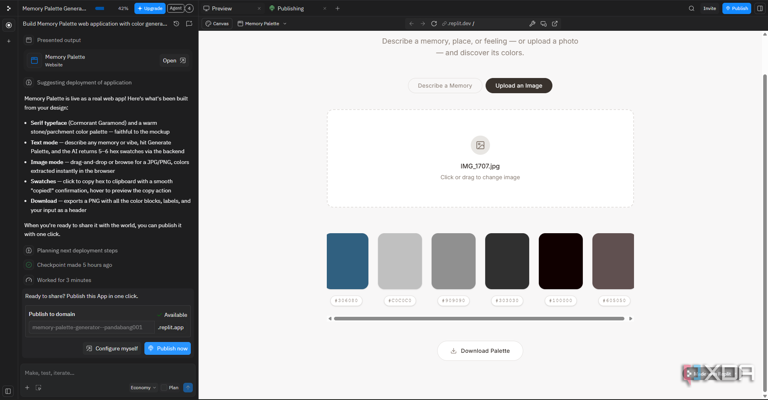Open developer tools wrench icon

click(x=532, y=23)
